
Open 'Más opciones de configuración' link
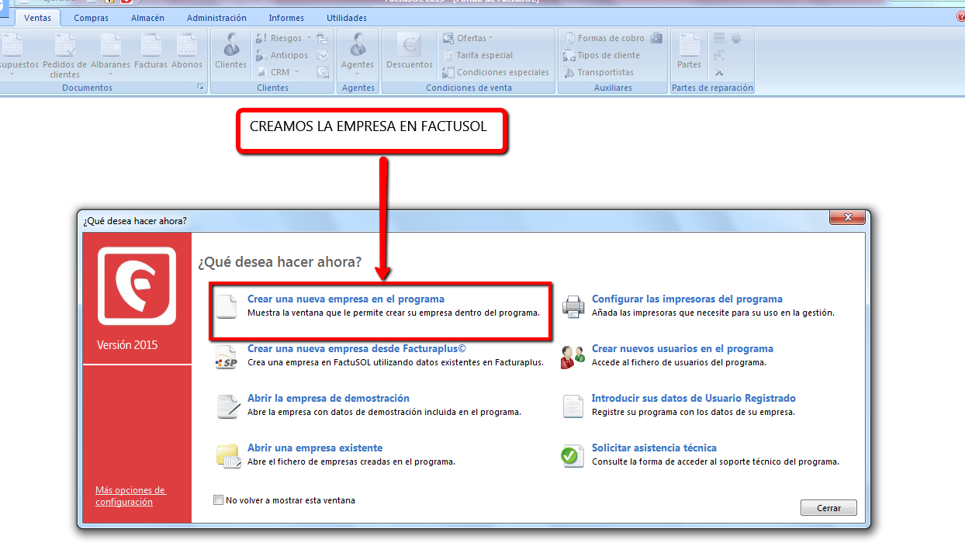point(130,496)
